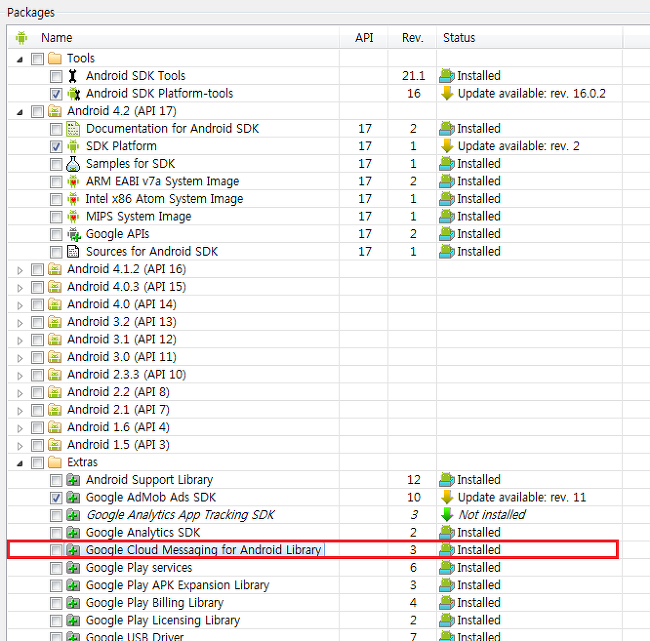
Task: Click the Tools folder icon
Action: (55, 58)
